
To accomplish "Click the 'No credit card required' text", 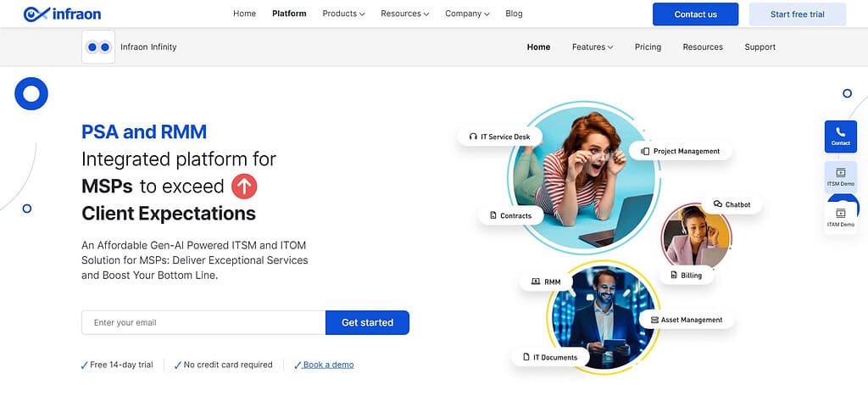I will coord(228,365).
